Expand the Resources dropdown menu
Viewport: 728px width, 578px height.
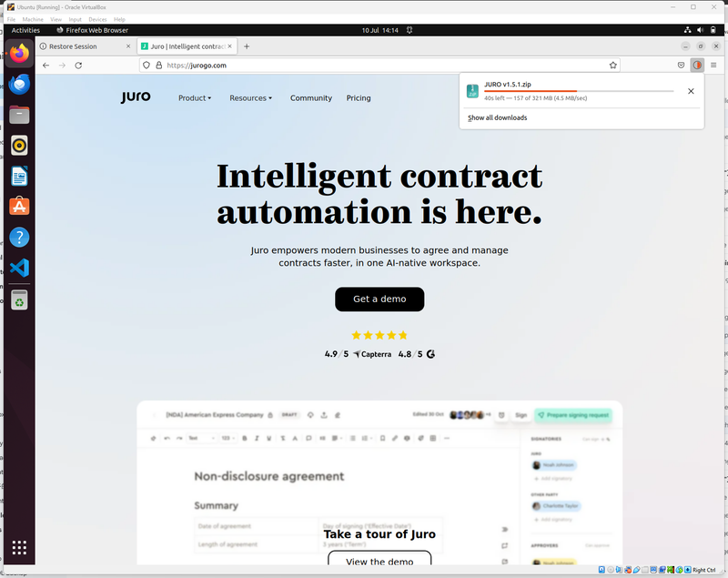[250, 98]
